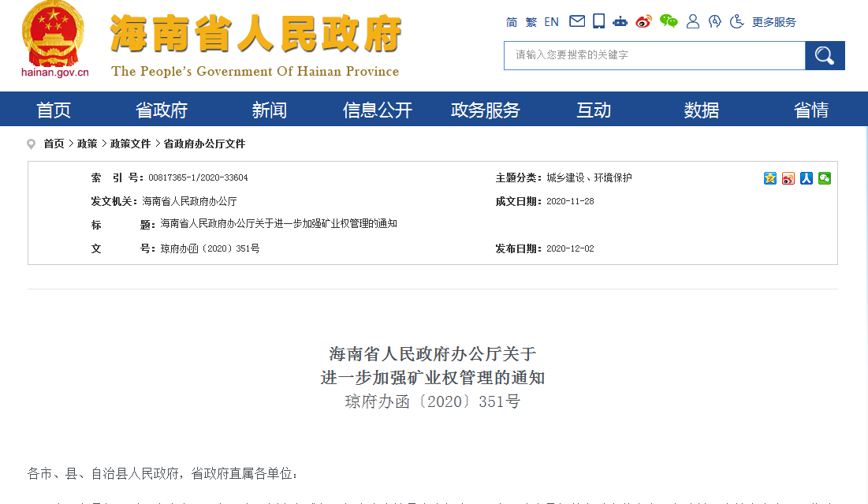Switch site language to EN
This screenshot has width=868, height=504.
coord(552,22)
